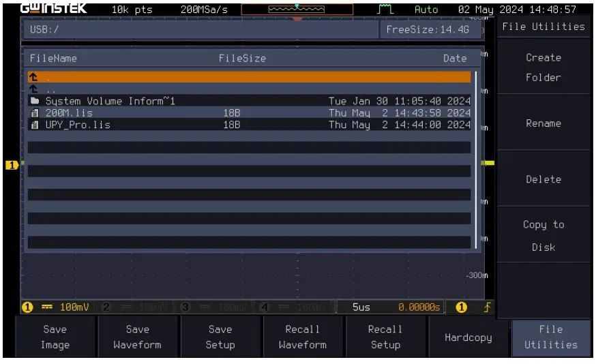Image resolution: width=596 pixels, height=364 pixels.
Task: Click the date Tue Jan 30 11:05:40 2024
Action: pos(400,101)
